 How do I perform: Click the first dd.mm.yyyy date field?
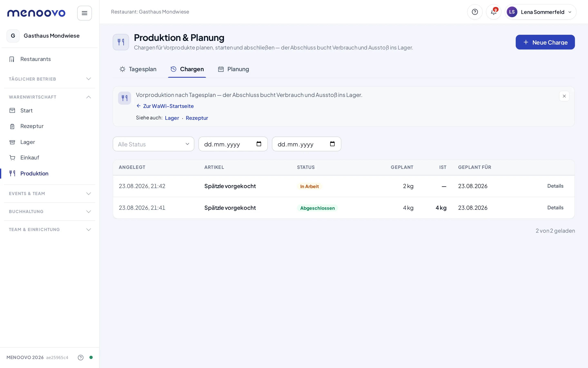(233, 144)
